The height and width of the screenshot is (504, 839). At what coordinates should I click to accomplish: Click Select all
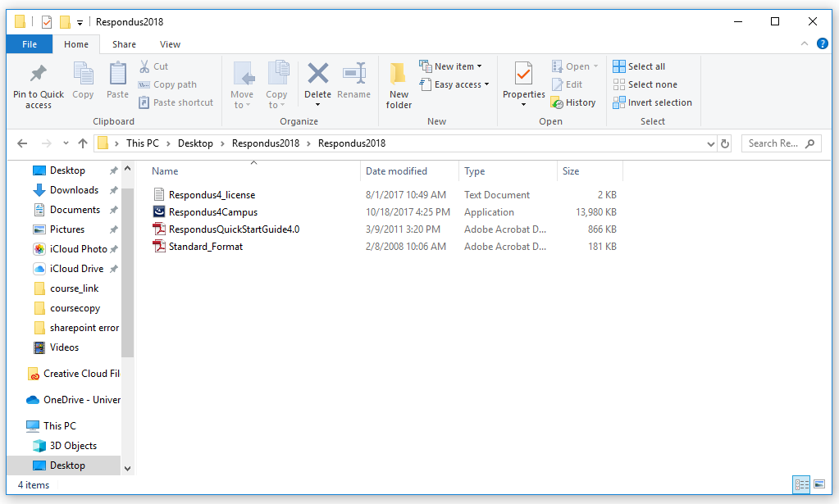pos(639,66)
